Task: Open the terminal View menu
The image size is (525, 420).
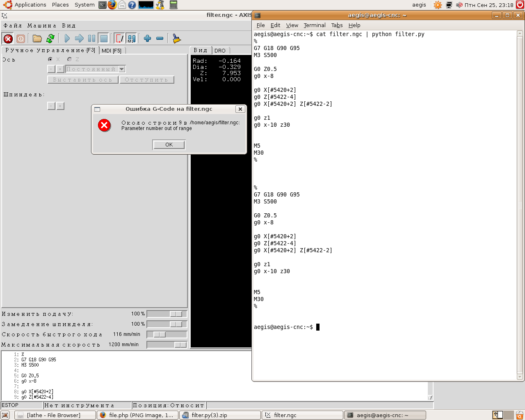Action: pos(292,25)
